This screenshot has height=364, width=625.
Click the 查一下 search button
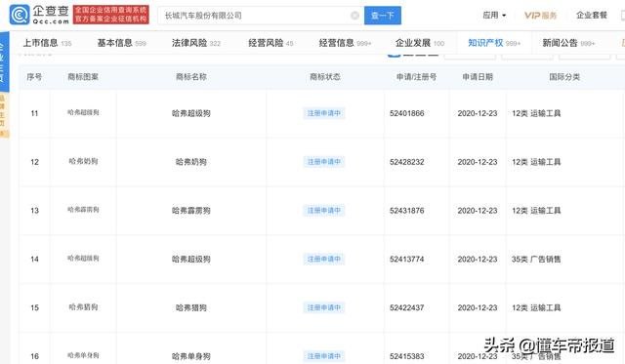(x=383, y=16)
